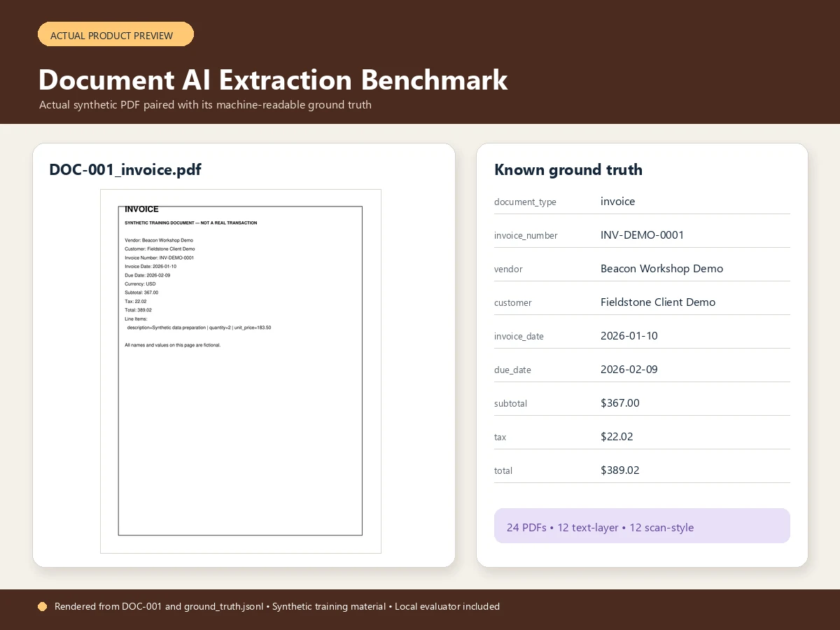Click the vendor field label
This screenshot has width=840, height=630.
coord(508,269)
